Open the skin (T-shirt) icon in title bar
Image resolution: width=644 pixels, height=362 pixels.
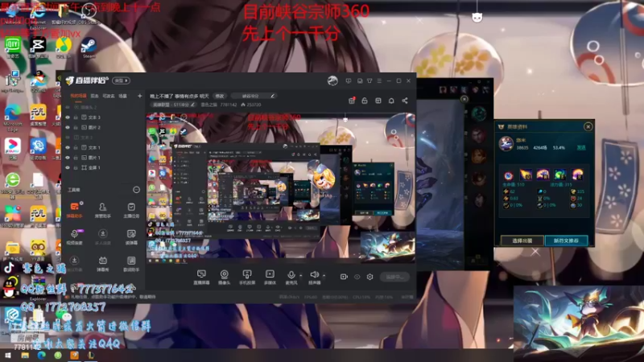(369, 81)
